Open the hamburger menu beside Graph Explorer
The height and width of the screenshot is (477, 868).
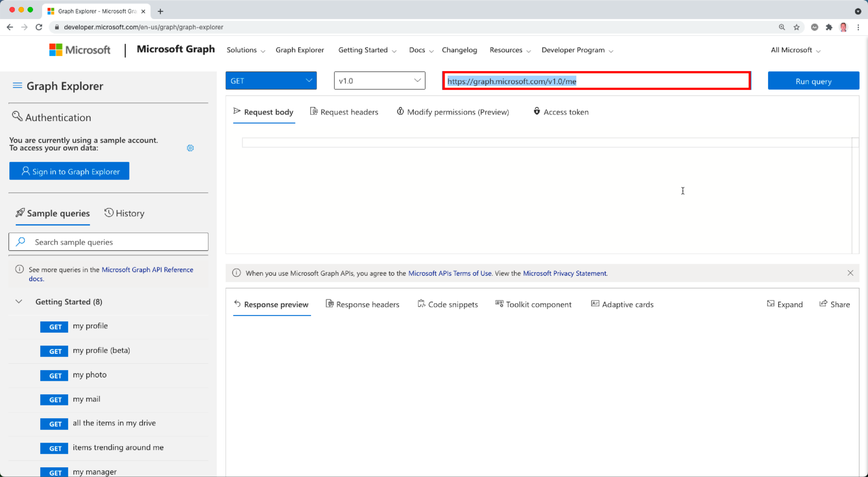17,85
